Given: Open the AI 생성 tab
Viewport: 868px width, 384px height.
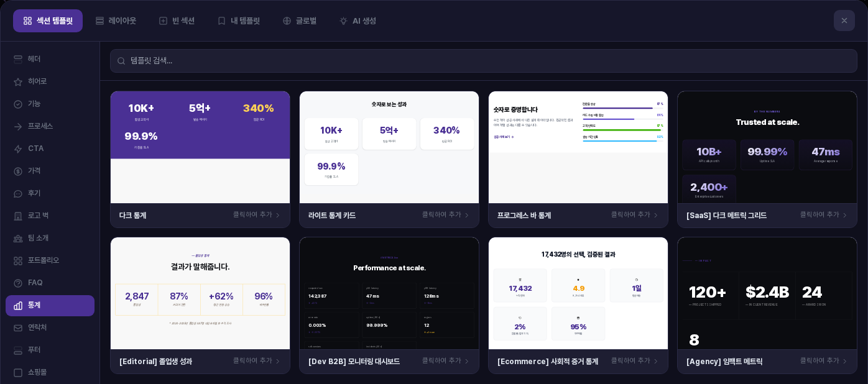Looking at the screenshot, I should (358, 21).
